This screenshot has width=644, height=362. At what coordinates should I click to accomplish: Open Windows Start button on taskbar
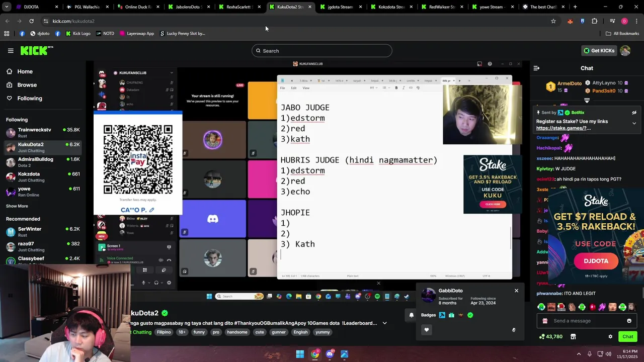[300, 354]
